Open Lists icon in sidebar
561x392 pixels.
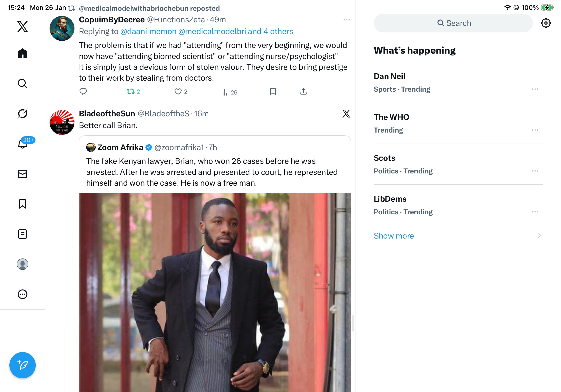[23, 234]
